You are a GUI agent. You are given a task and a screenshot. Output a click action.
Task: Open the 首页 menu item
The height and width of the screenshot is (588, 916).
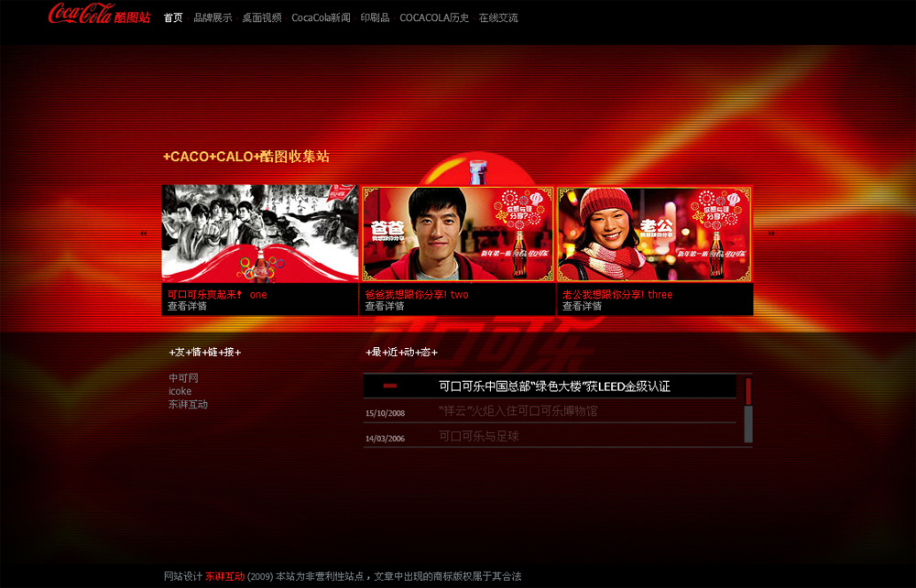(x=173, y=18)
